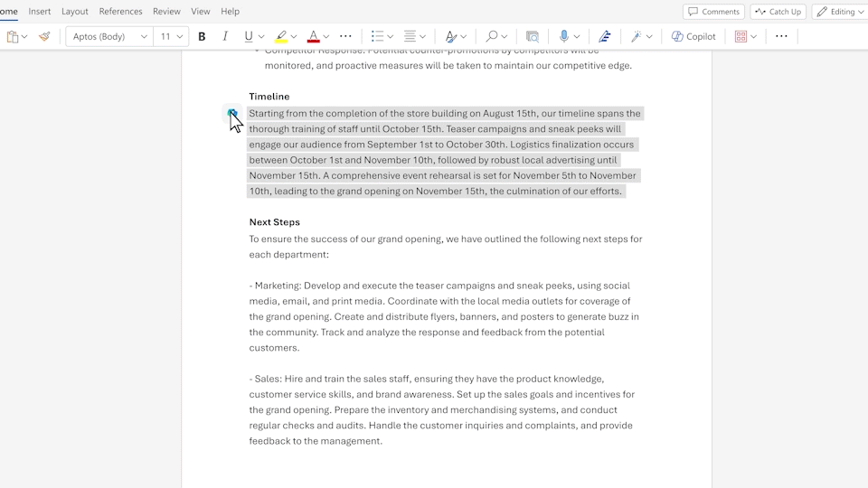Open the Comments pane
Screen dimensions: 868x488
713,12
